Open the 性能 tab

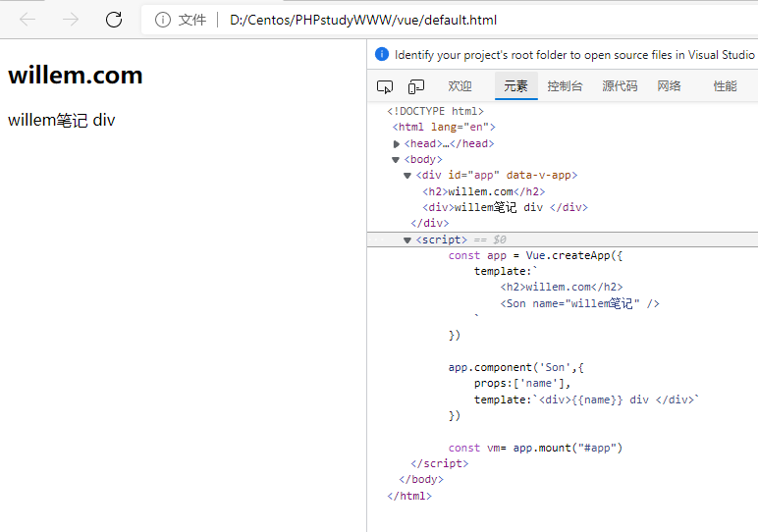pos(726,86)
